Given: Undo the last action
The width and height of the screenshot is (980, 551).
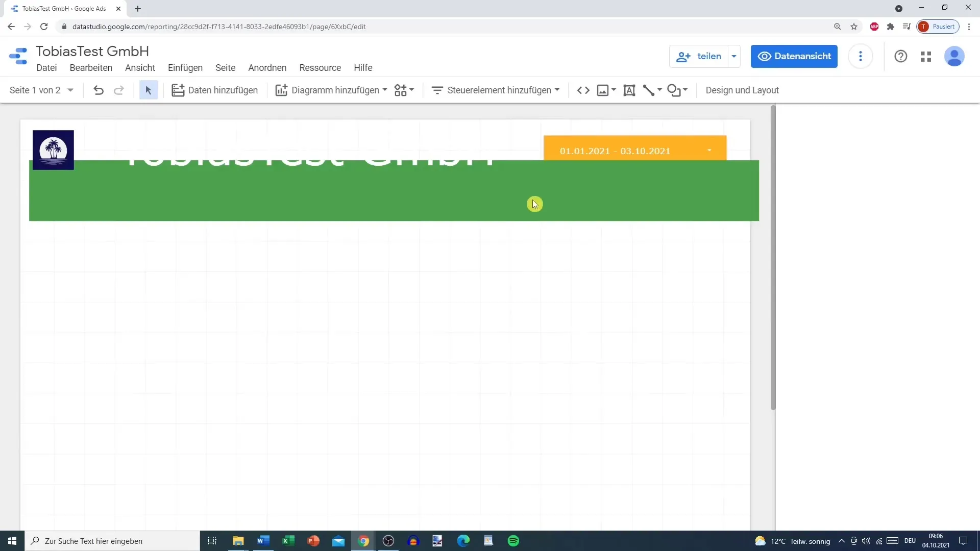Looking at the screenshot, I should pyautogui.click(x=99, y=90).
